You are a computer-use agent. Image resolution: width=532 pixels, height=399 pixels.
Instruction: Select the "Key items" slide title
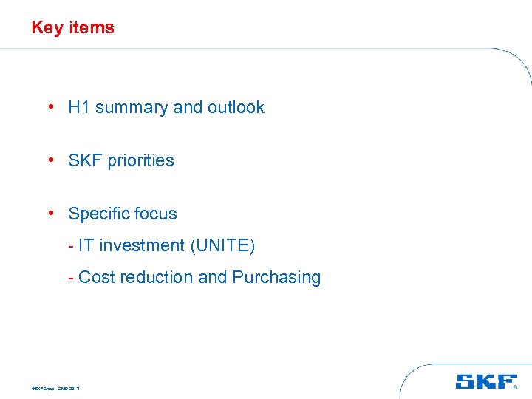72,28
